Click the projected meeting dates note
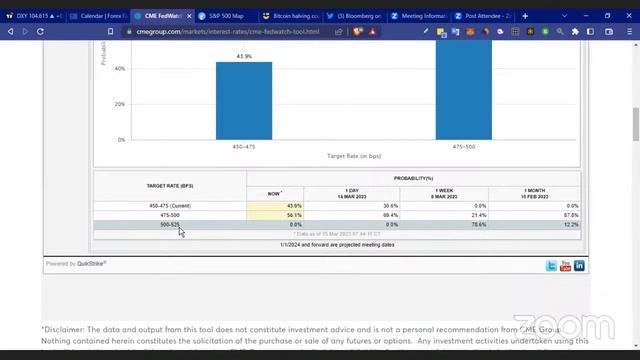Viewport: 640px width, 360px height. tap(337, 245)
